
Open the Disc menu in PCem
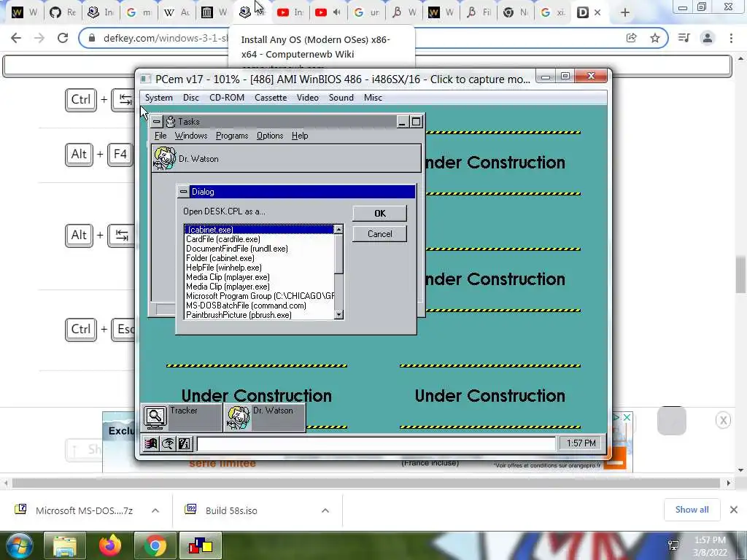[190, 98]
